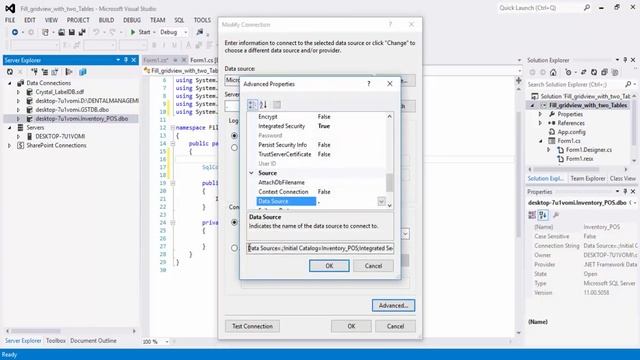The width and height of the screenshot is (640, 360).
Task: Click the Test Connection button
Action: point(252,326)
